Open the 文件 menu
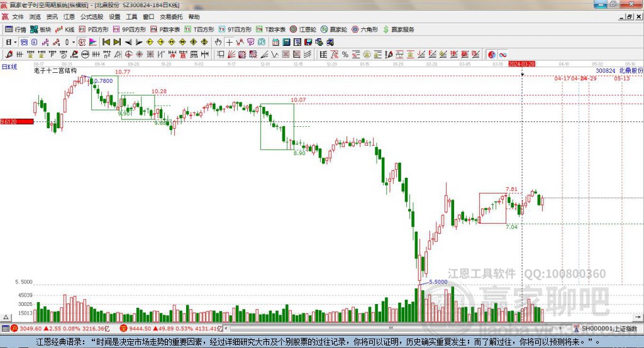Screen dimensions: 644x348 point(18,17)
